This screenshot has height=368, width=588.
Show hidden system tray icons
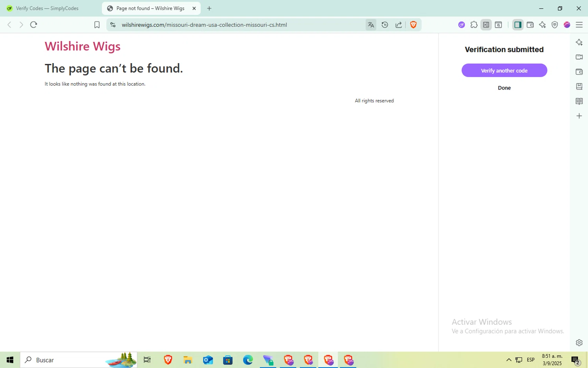point(509,360)
